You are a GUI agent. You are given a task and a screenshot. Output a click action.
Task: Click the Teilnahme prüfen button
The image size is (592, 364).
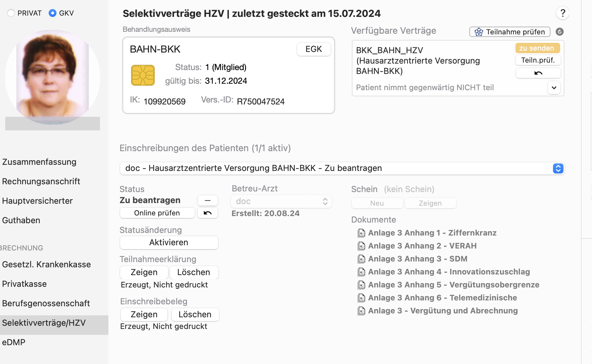click(510, 32)
